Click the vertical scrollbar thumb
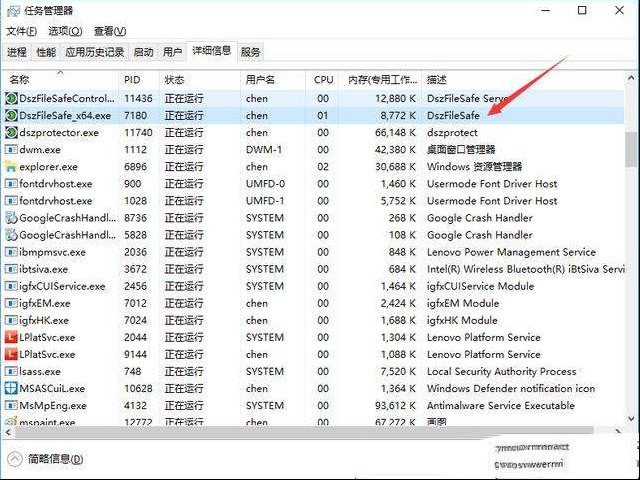 click(631, 149)
